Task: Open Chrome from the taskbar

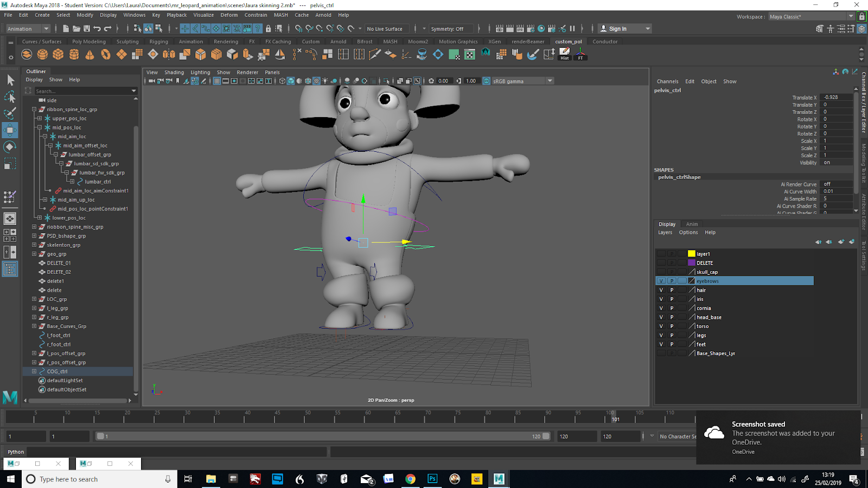Action: click(410, 479)
